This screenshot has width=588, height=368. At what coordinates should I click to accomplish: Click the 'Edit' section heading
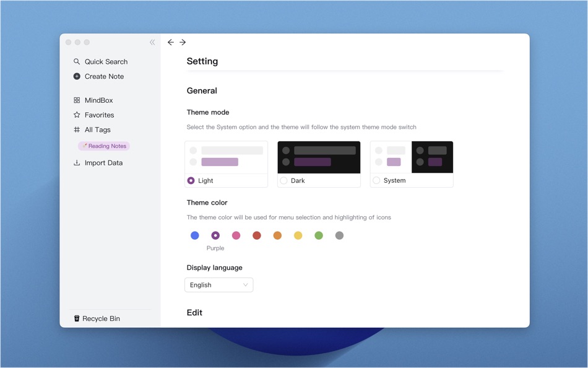[x=194, y=312]
